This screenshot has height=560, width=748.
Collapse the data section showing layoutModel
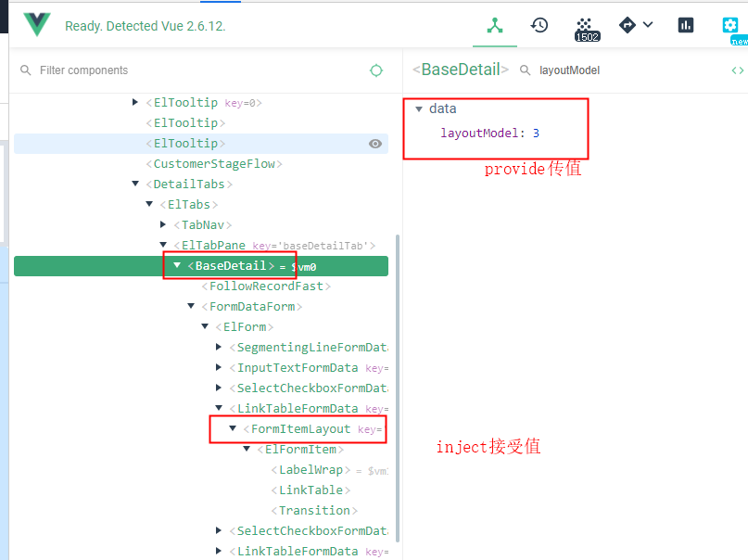click(419, 108)
